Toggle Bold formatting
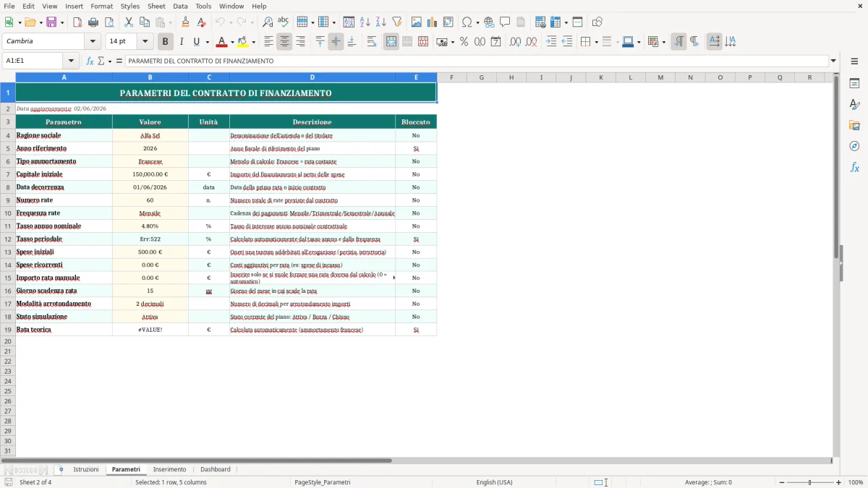The image size is (868, 488). coord(166,42)
